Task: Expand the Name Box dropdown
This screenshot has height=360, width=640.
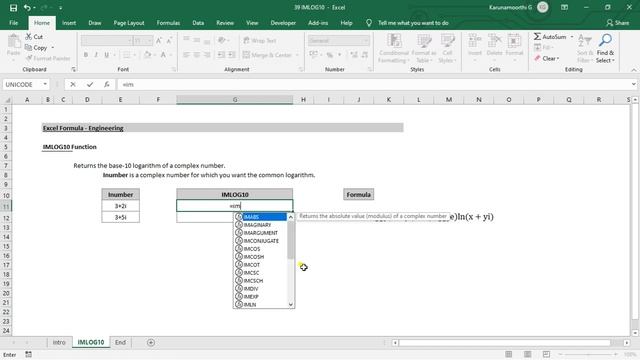Action: [x=45, y=84]
